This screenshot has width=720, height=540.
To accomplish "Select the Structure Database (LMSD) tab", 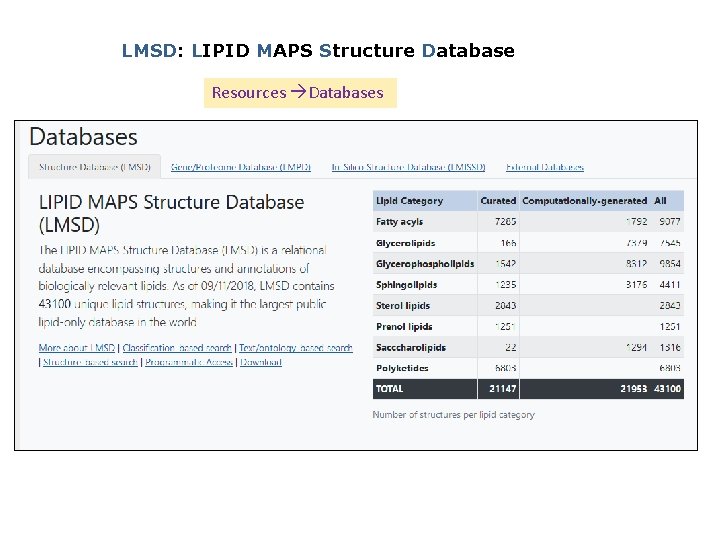I will tap(95, 167).
